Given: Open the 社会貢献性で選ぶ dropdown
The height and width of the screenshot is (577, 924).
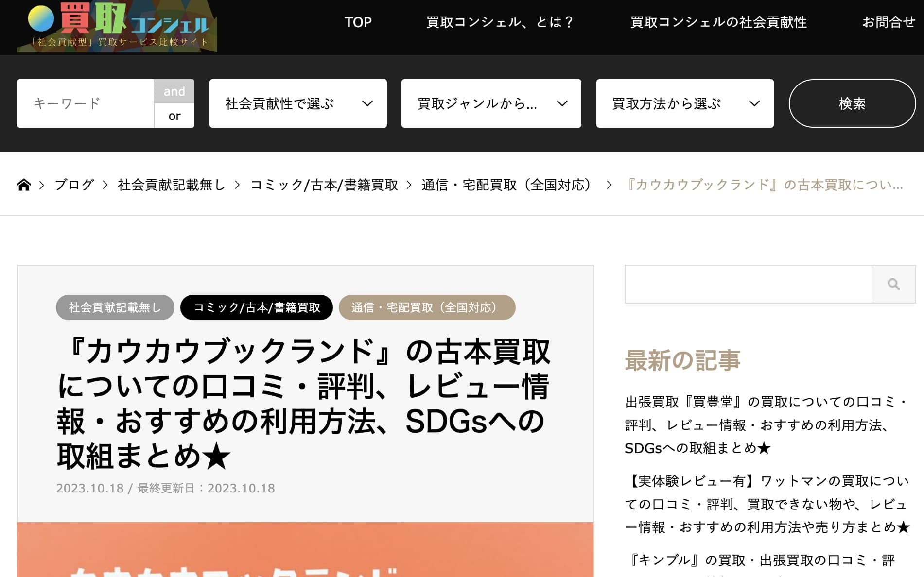Looking at the screenshot, I should click(298, 103).
